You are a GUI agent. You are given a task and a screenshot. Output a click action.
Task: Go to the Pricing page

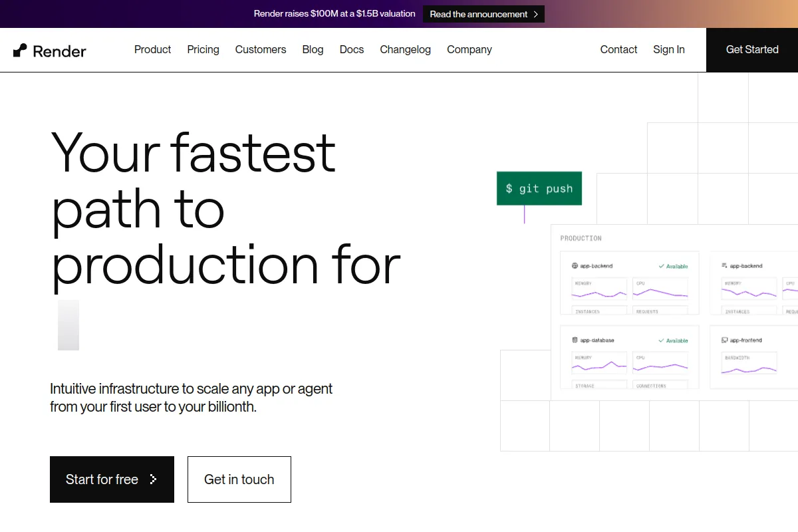click(203, 50)
